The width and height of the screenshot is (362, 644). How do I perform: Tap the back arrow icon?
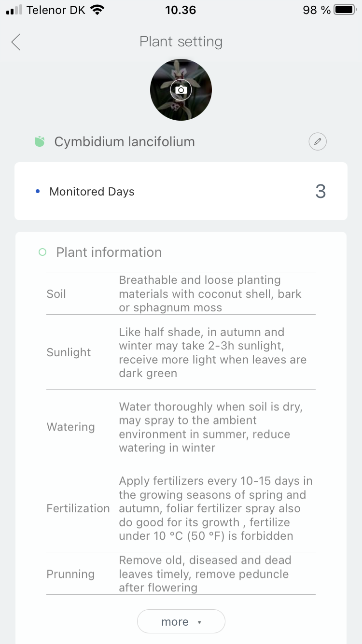click(16, 42)
